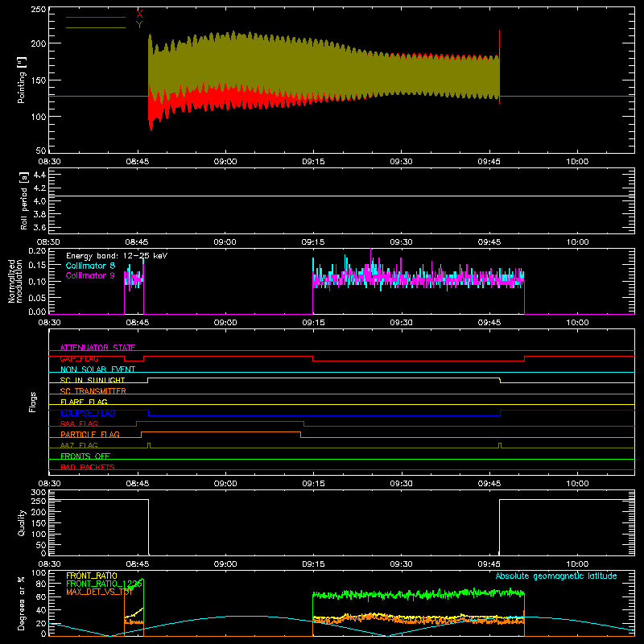
Task: Click the orange MAX_DET_VS_TOT legend entry
Action: coord(100,592)
